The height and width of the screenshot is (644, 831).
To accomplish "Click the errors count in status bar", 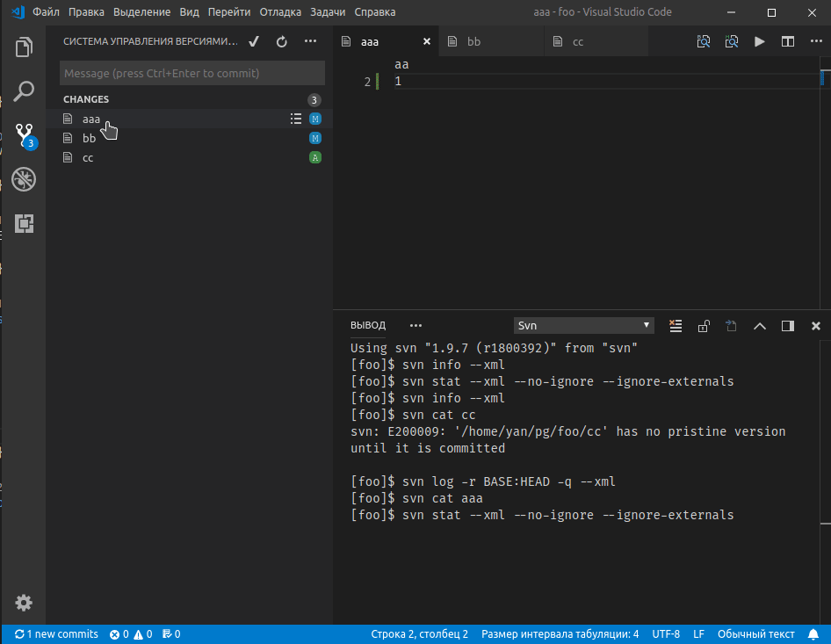I will [x=119, y=634].
